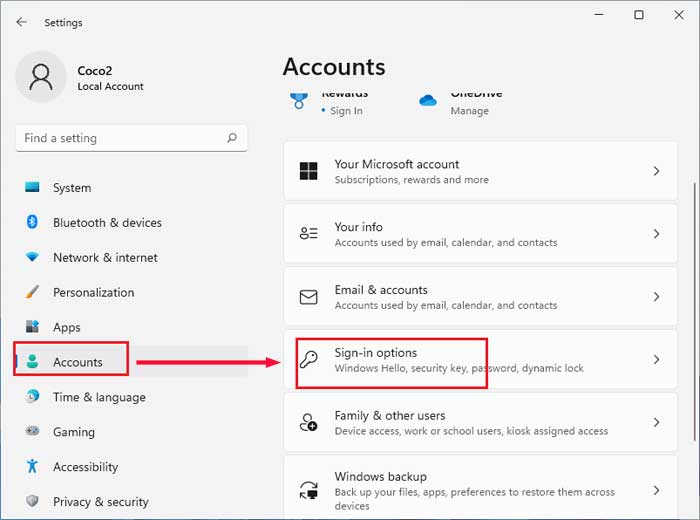Click the Find a setting field
Screen dimensions: 700x520
pyautogui.click(x=131, y=138)
